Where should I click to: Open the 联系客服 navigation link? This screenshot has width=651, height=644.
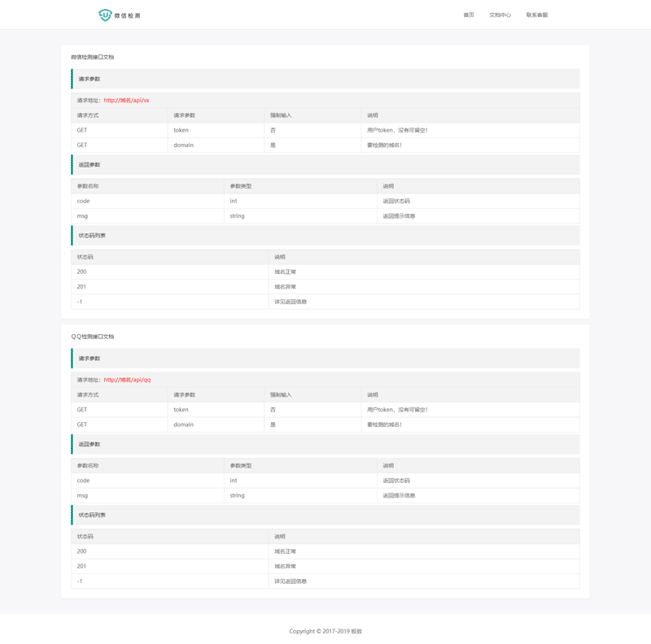(x=537, y=15)
